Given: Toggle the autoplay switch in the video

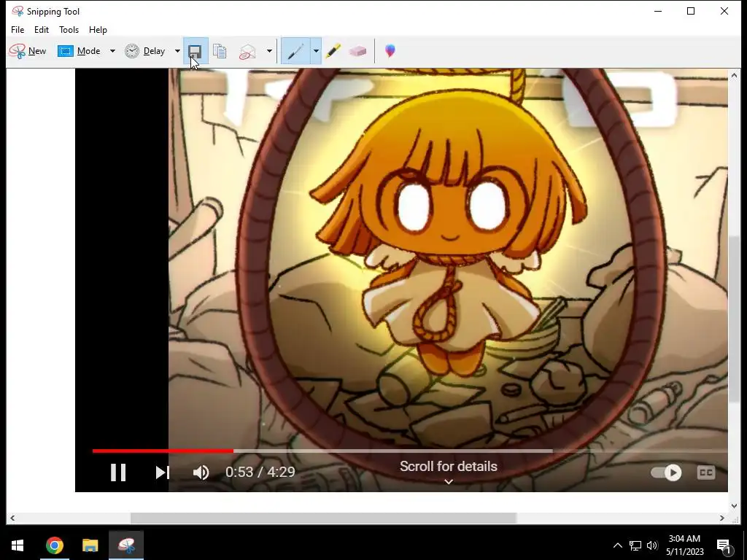Looking at the screenshot, I should [667, 472].
